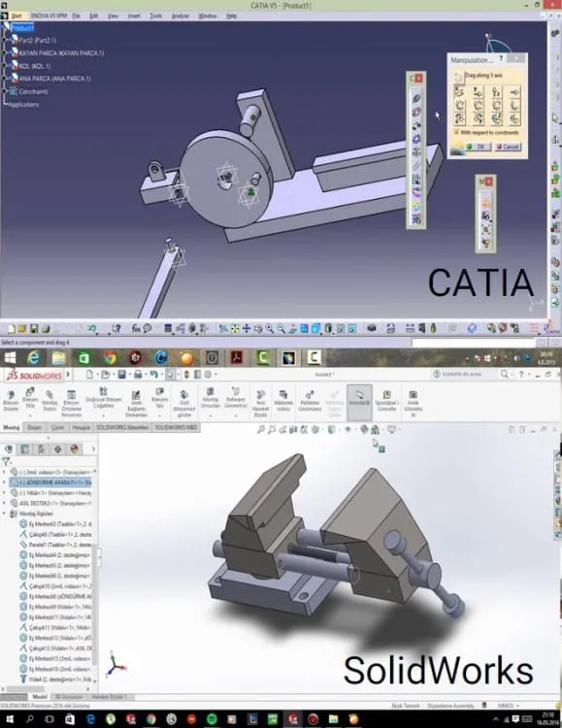Click the Fit All In icon in CATIA toolbar
This screenshot has height=728, width=562.
tap(235, 329)
